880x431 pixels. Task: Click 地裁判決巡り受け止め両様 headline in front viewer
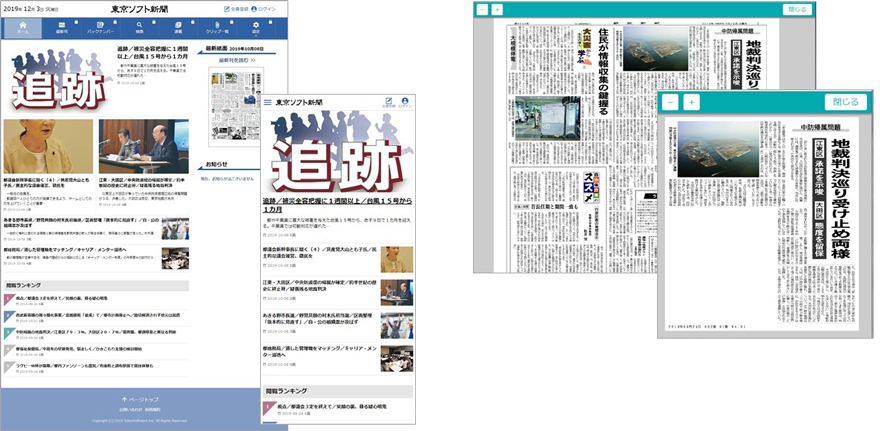840,198
